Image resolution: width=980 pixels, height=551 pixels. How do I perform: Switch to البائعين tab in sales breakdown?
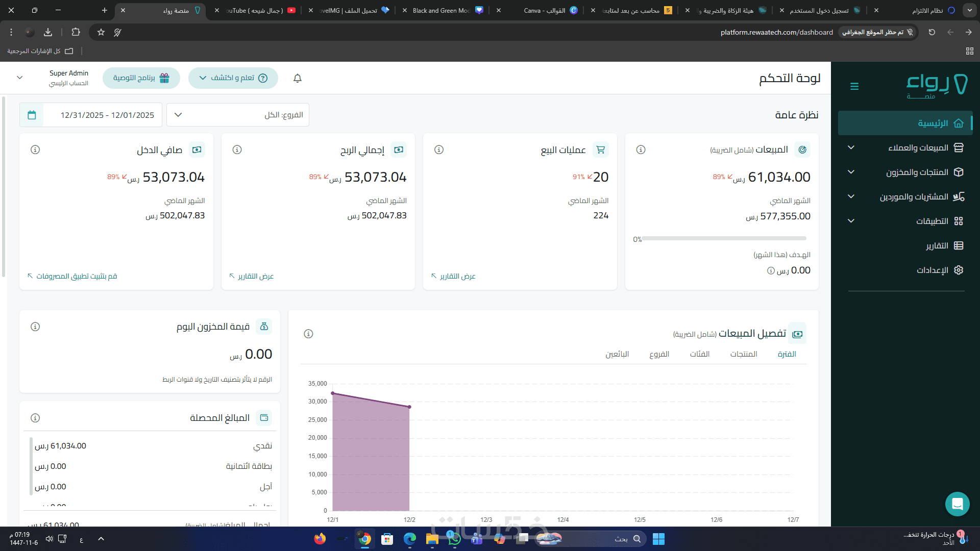[x=617, y=354]
